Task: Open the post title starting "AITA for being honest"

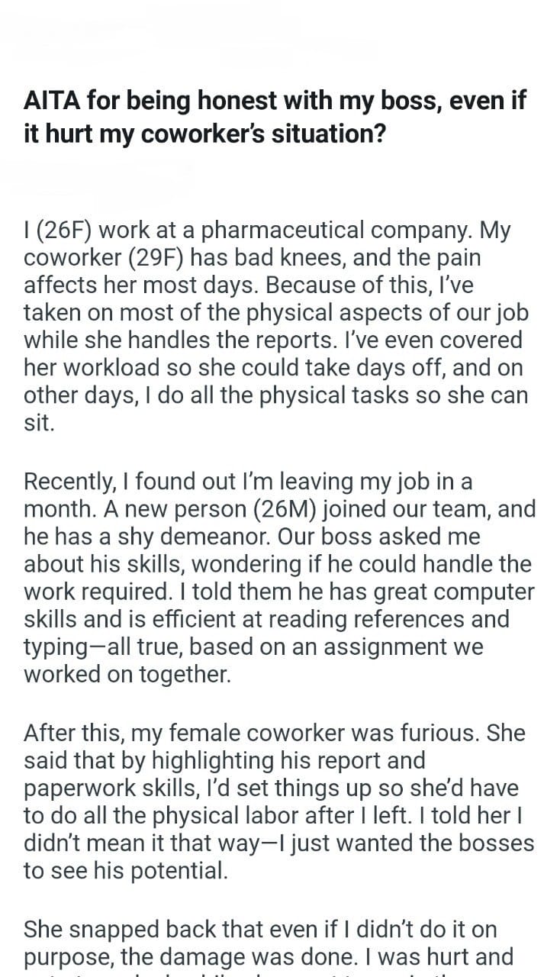Action: tap(275, 116)
